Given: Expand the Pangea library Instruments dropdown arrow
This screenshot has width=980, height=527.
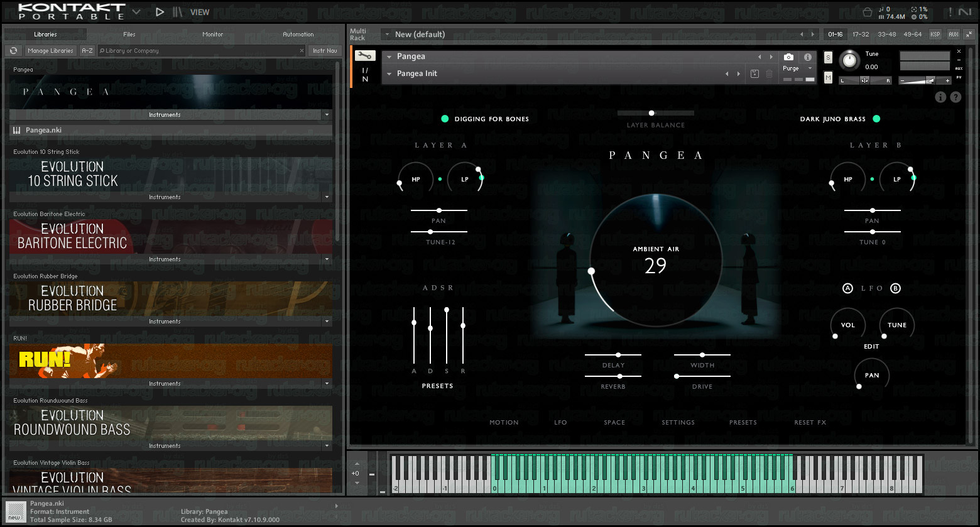Looking at the screenshot, I should pyautogui.click(x=327, y=115).
